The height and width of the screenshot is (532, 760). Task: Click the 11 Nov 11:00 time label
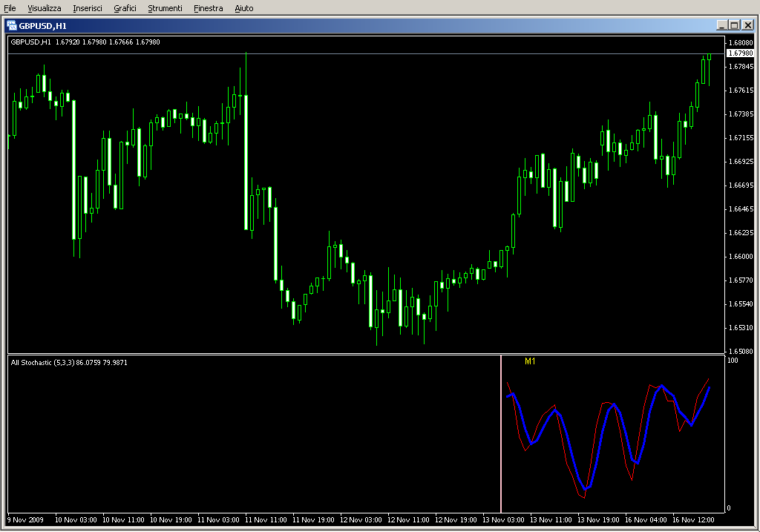pyautogui.click(x=266, y=520)
